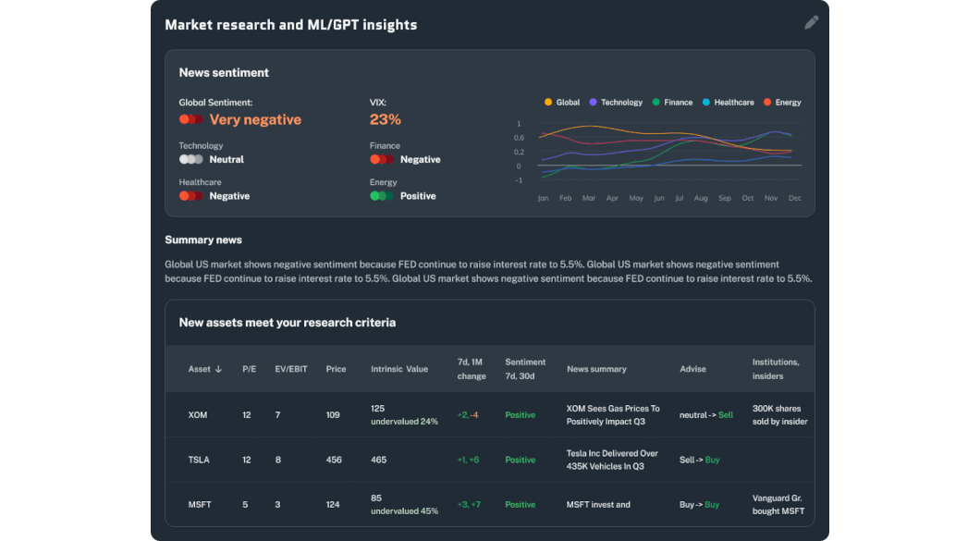This screenshot has width=980, height=541.
Task: Click the sort arrow next to Asset
Action: (x=219, y=369)
